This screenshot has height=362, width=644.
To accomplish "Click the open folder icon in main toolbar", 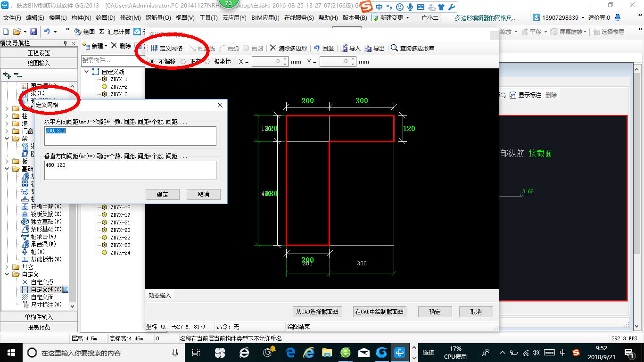I will point(17,32).
